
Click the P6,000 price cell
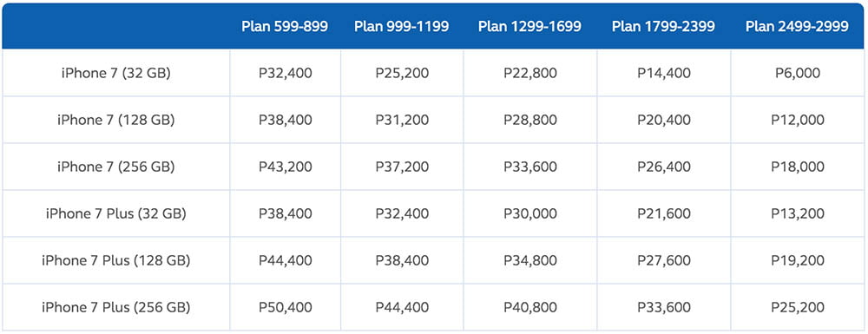(797, 73)
